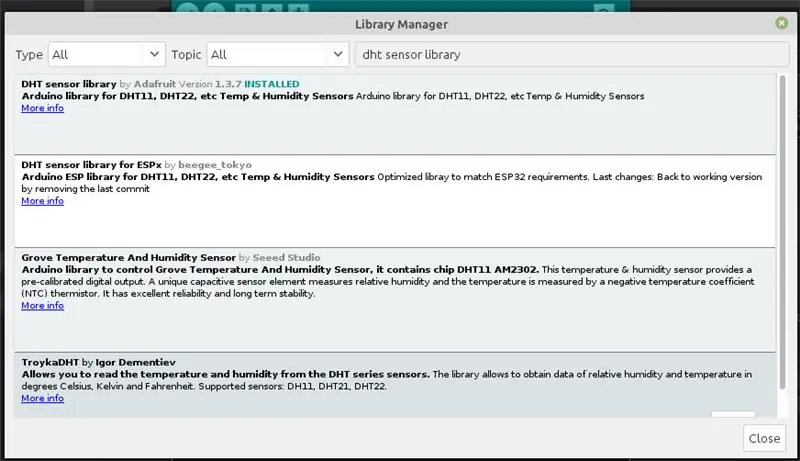Expand the Topic filter combo box
The width and height of the screenshot is (800, 461).
click(x=278, y=54)
